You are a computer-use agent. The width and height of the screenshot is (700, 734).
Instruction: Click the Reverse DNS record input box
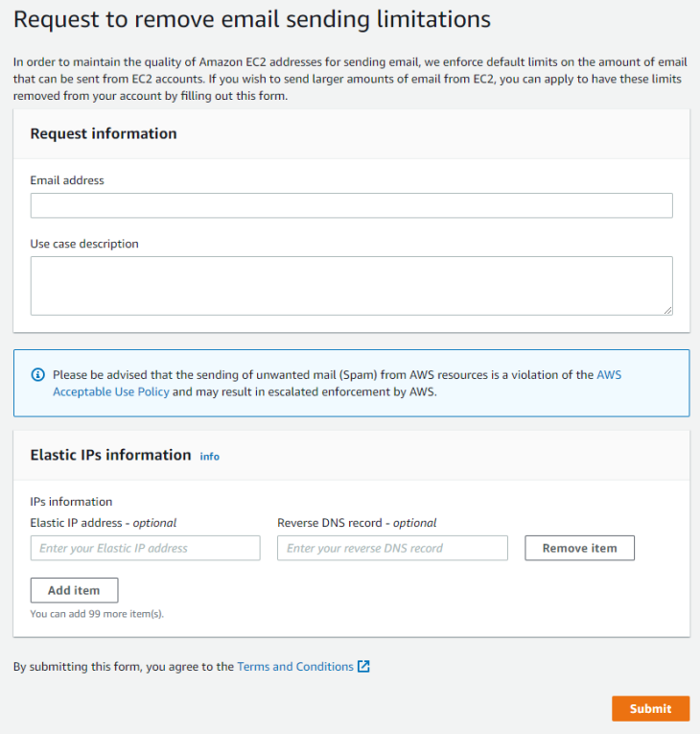[392, 548]
